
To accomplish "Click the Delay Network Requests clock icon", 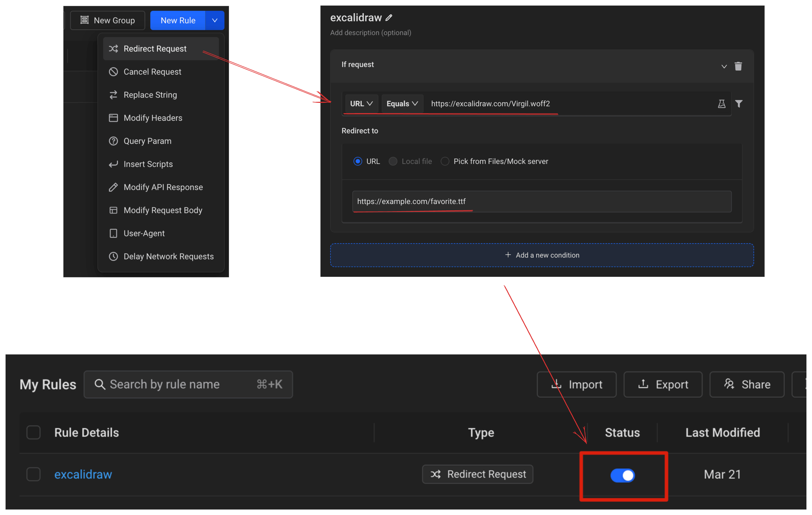I will 113,257.
